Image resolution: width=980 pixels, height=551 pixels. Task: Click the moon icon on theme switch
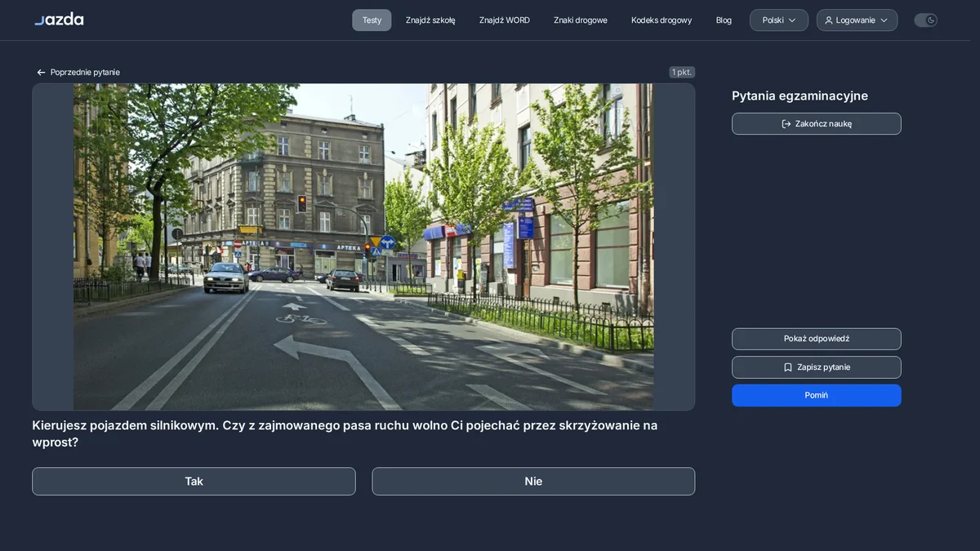931,20
